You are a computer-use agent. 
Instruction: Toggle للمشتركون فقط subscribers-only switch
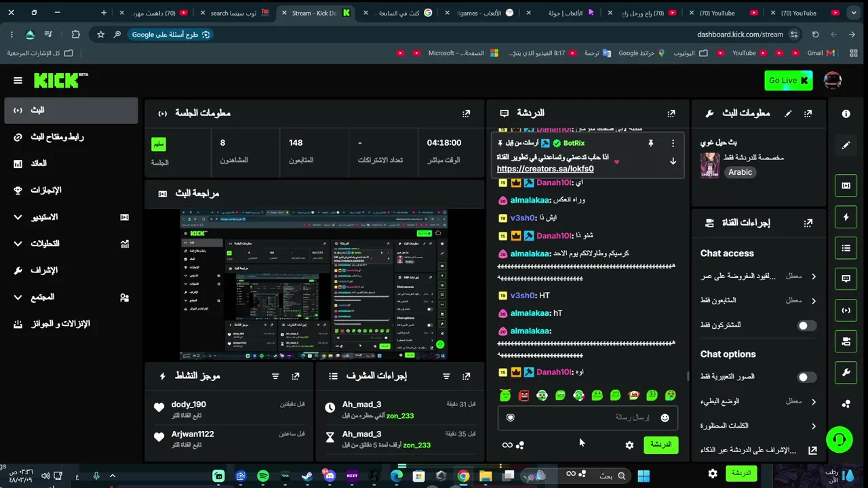point(806,325)
